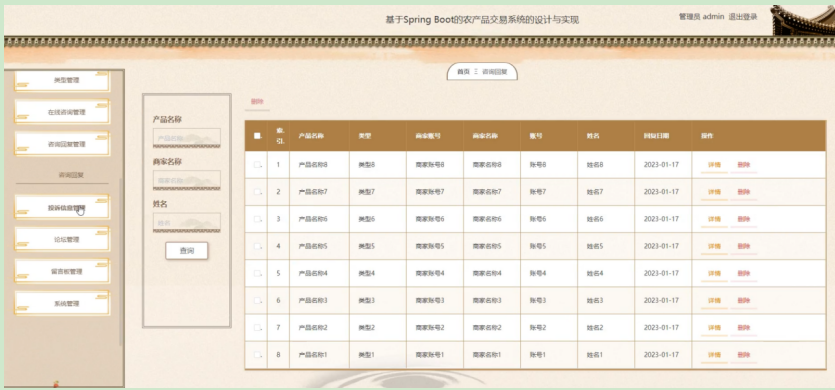The width and height of the screenshot is (835, 390).
Task: Show 详情 for row 产品名称6
Action: [x=714, y=219]
